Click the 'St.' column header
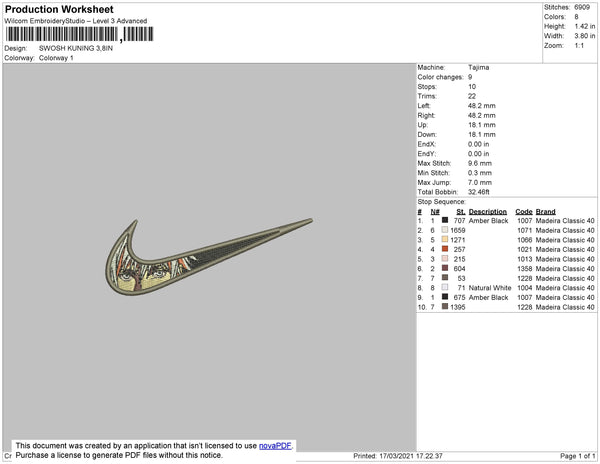 coord(461,212)
